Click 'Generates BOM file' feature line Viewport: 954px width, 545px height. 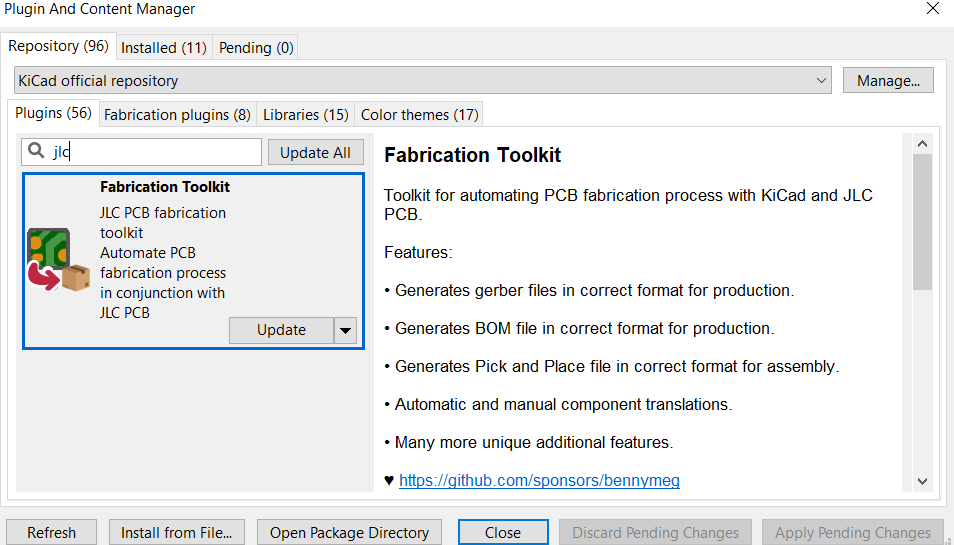[x=579, y=328]
